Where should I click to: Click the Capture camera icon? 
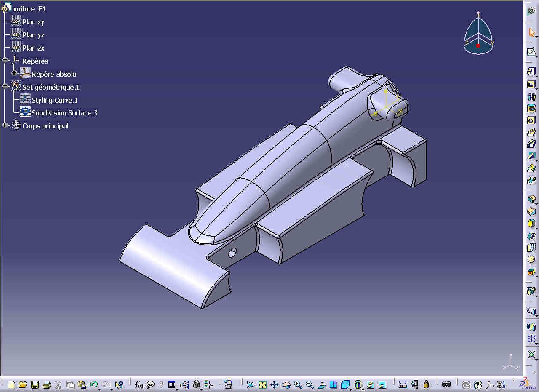click(446, 384)
